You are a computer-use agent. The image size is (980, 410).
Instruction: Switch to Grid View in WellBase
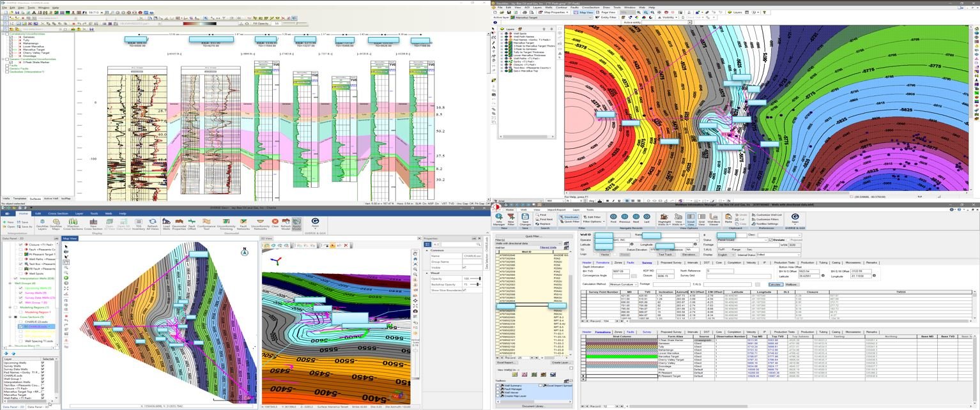[701, 219]
